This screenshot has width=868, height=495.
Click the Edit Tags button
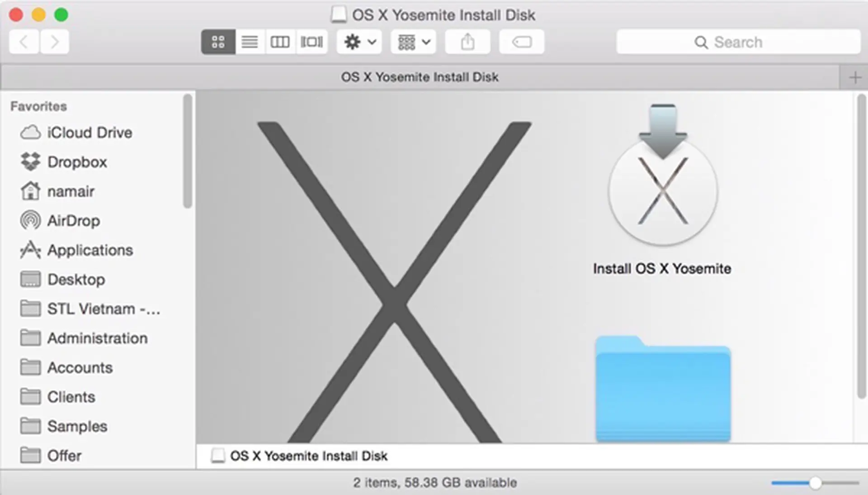tap(522, 42)
